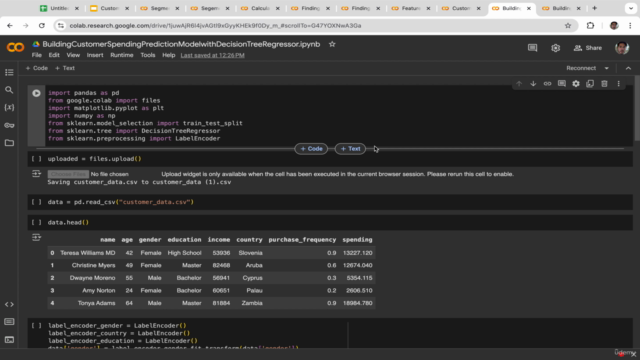The image size is (640, 360).
Task: Open notebook comments in header
Action: 533,48
